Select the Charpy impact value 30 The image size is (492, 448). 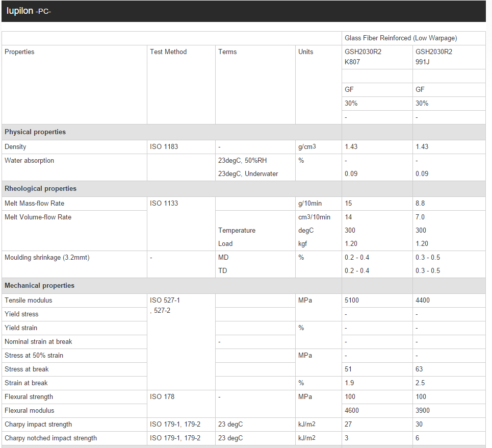419,424
